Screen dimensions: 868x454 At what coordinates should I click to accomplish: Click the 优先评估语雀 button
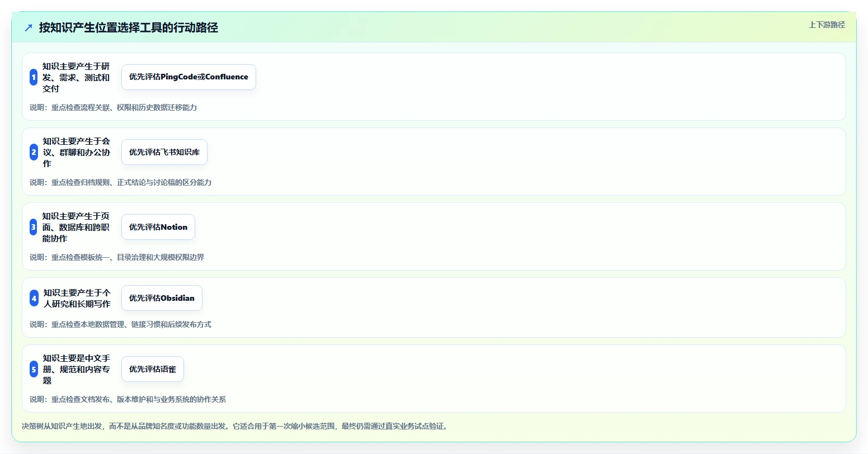153,369
